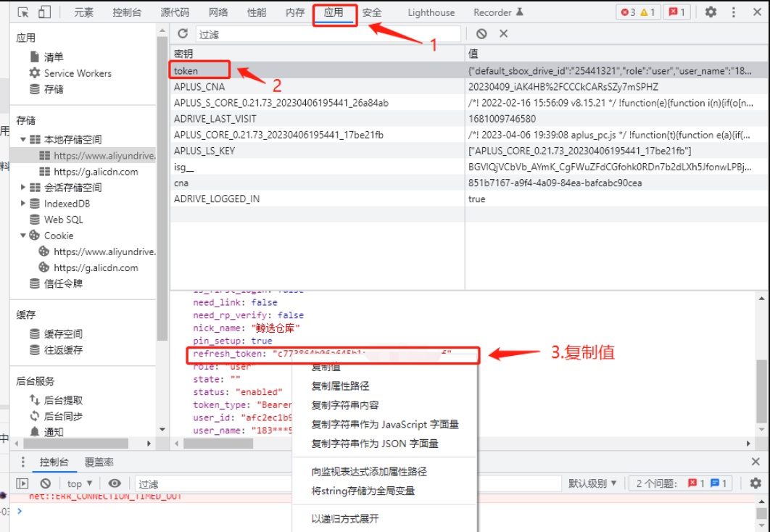Switch to the Lighthouse tab
This screenshot has width=770, height=532.
pyautogui.click(x=430, y=12)
